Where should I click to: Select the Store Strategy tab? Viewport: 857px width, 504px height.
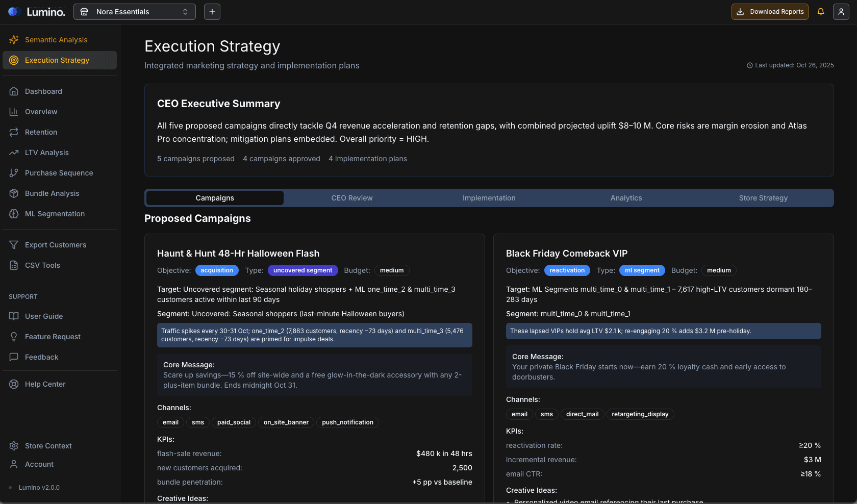pyautogui.click(x=763, y=198)
